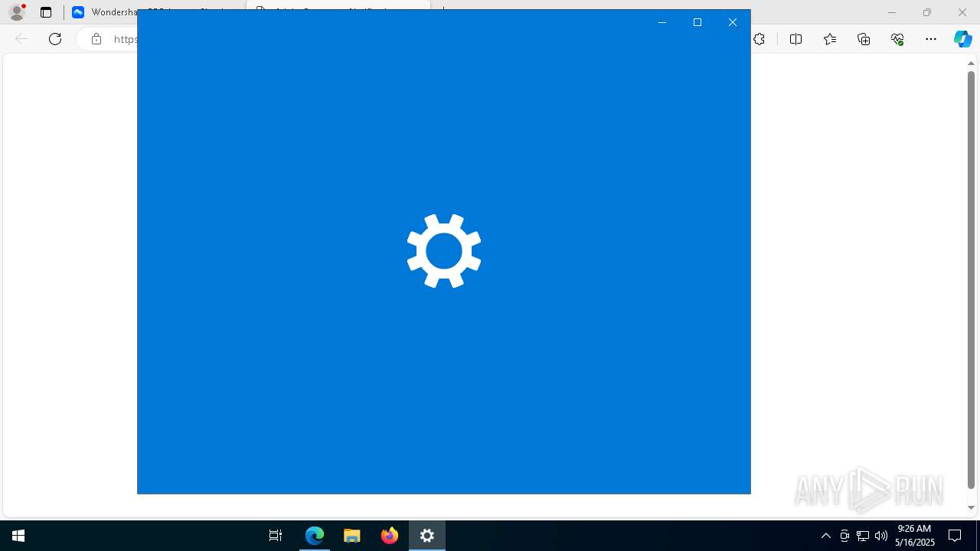
Task: Open Edge tab actions menu icon
Action: coord(46,12)
